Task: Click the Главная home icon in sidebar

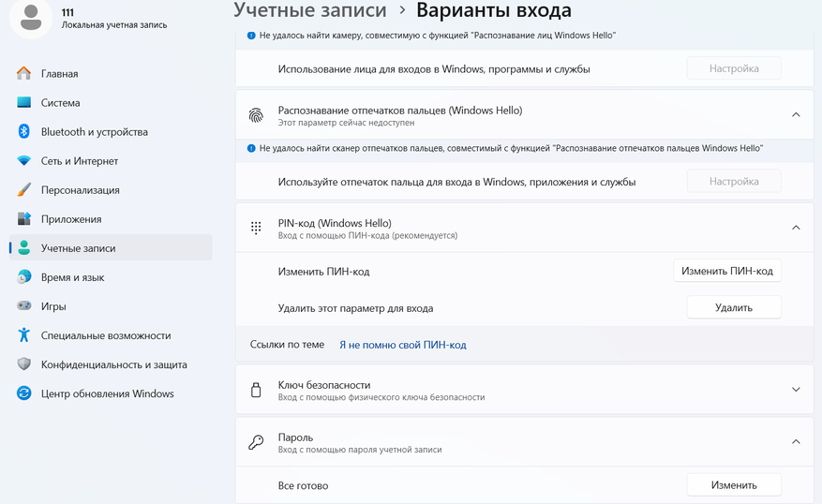Action: 24,74
